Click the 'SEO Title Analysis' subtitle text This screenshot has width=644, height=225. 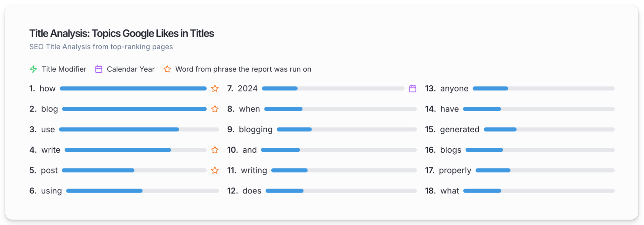click(x=101, y=47)
